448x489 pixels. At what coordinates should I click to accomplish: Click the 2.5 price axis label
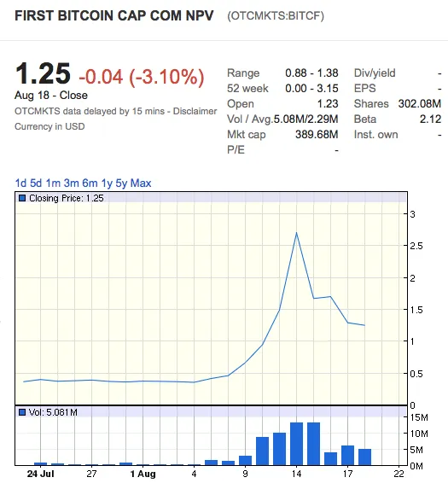coord(416,246)
